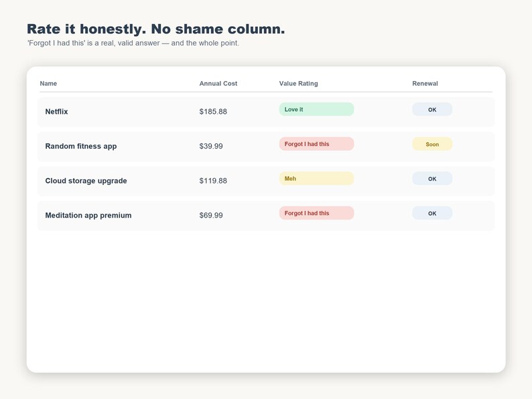The width and height of the screenshot is (532, 399).
Task: Click the Value Rating column header
Action: pos(298,84)
